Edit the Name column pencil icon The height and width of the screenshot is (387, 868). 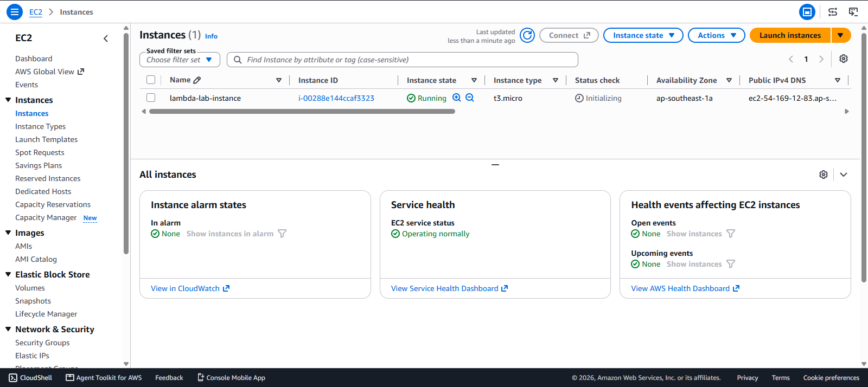click(197, 80)
